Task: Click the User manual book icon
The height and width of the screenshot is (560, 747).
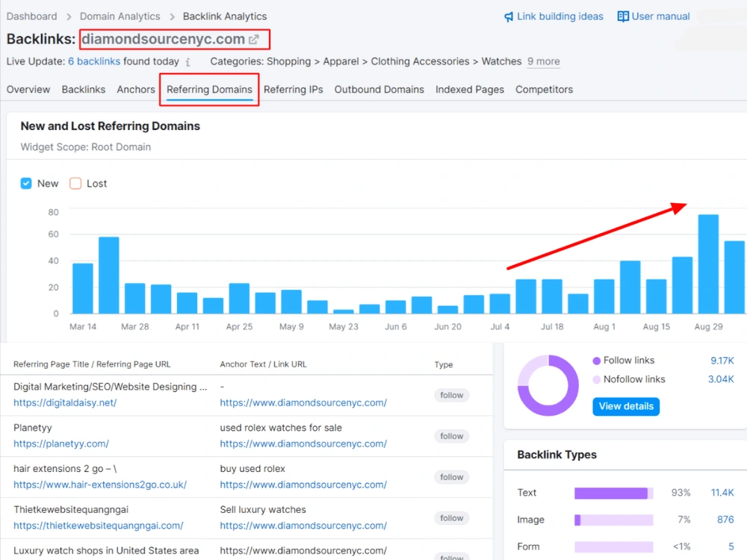Action: click(623, 16)
